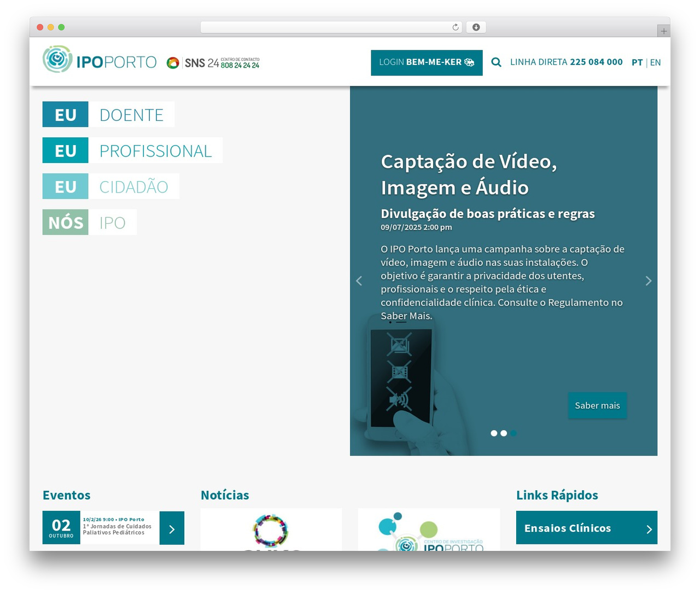This screenshot has width=700, height=593.
Task: Click the Captação de Vídeo slide title
Action: (469, 175)
